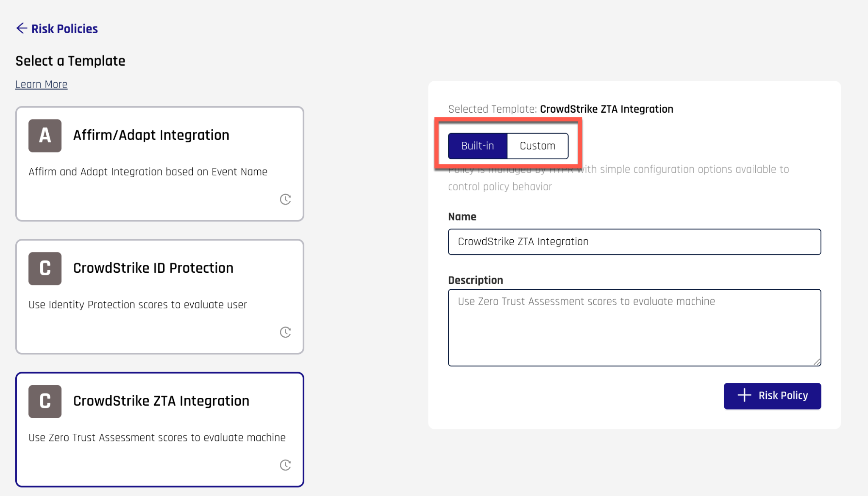Click the "A" icon on Affirm/Adapt Integration card
The image size is (868, 496).
click(x=45, y=136)
